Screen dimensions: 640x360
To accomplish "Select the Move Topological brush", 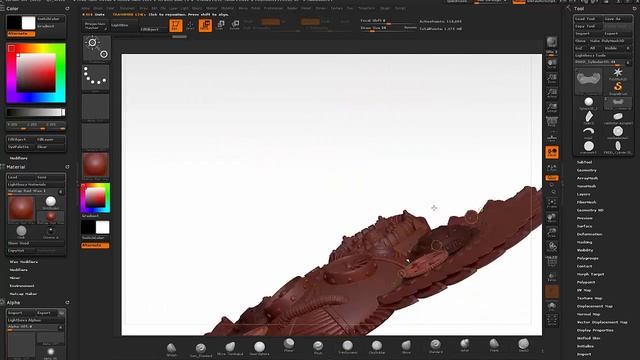I will point(230,348).
